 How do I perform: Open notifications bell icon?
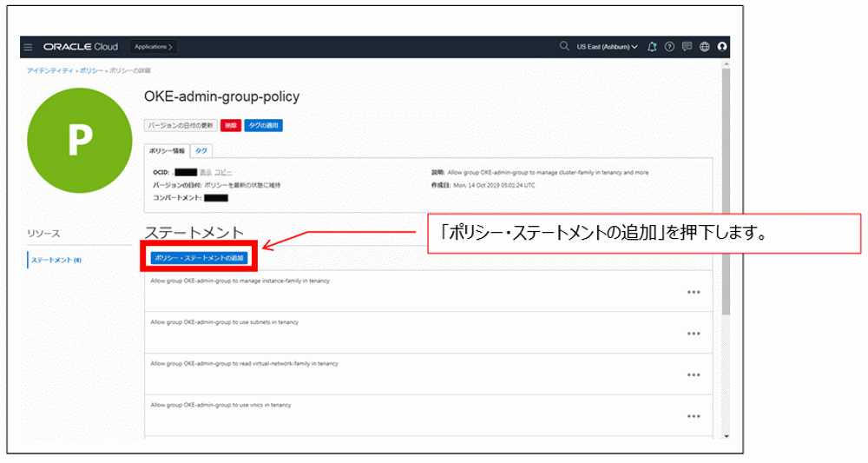click(x=652, y=47)
